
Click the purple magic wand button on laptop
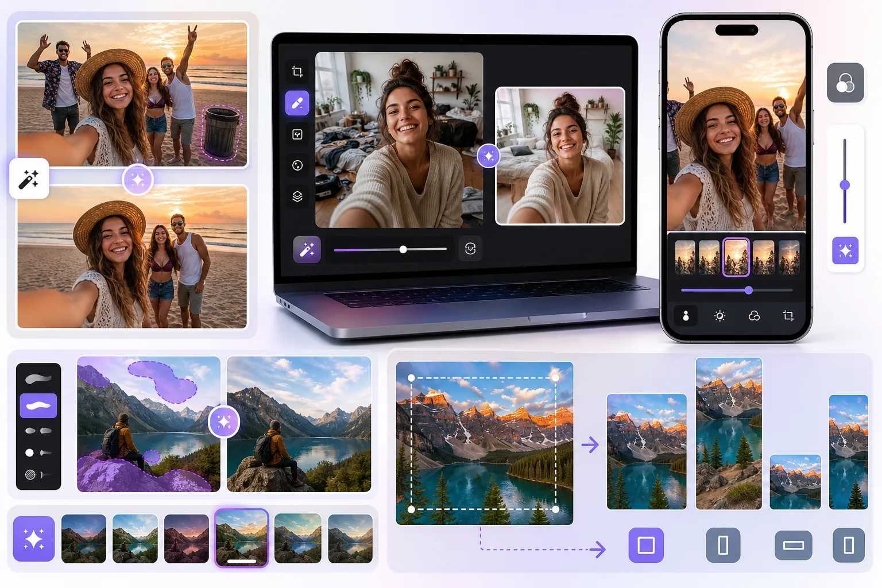307,249
